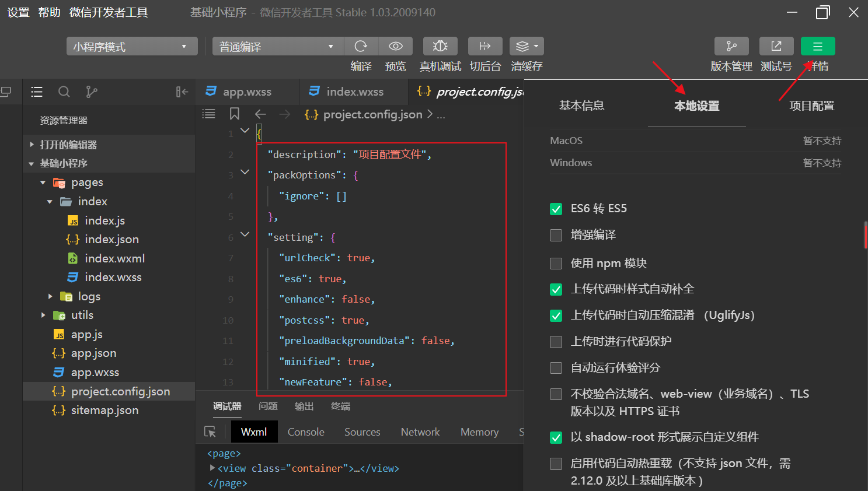This screenshot has width=868, height=491.
Task: Open the clear cache layers dropdown
Action: (x=527, y=46)
